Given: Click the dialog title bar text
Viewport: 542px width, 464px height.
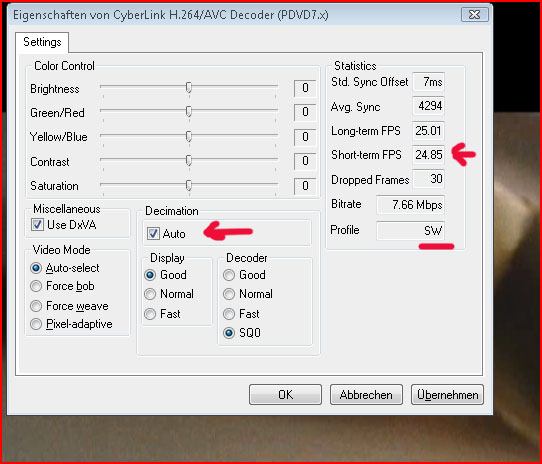Looking at the screenshot, I should click(x=171, y=15).
